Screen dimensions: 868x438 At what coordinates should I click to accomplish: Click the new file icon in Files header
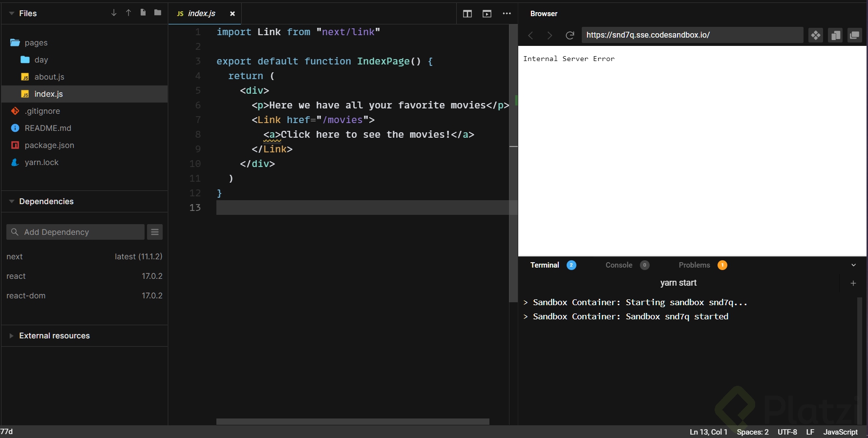(143, 13)
